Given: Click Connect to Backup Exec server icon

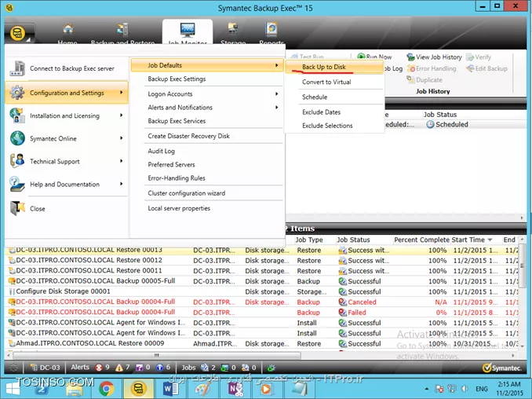Looking at the screenshot, I should click(17, 68).
